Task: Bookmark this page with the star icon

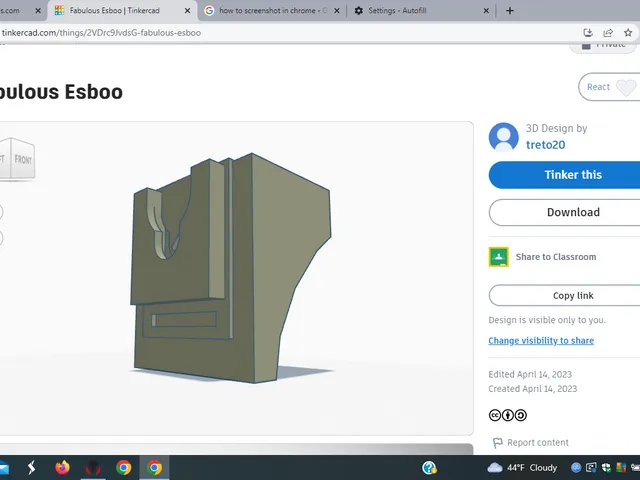Action: pos(628,33)
